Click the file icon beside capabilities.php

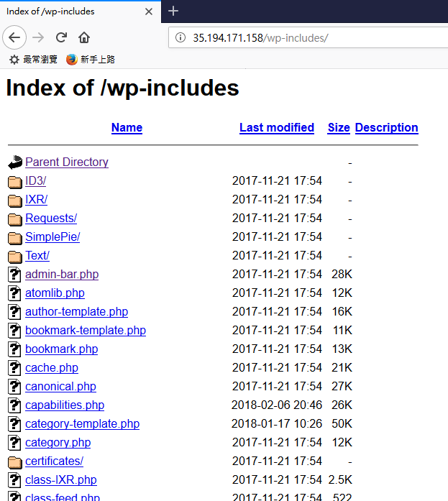pos(14,405)
